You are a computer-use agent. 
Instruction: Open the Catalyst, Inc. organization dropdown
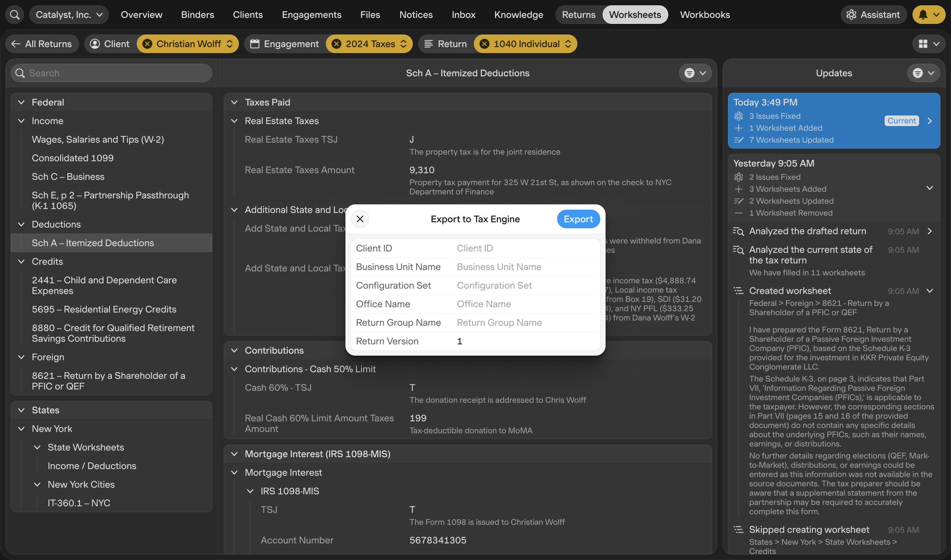[69, 15]
